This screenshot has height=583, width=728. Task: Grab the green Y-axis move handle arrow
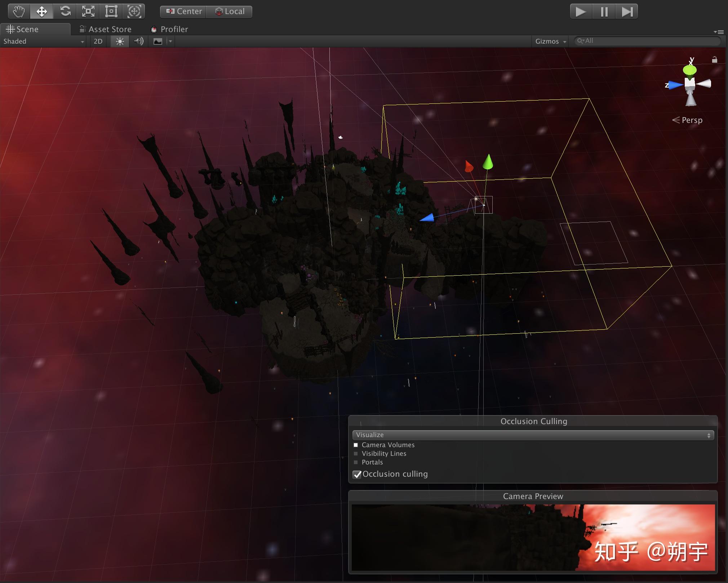(488, 162)
